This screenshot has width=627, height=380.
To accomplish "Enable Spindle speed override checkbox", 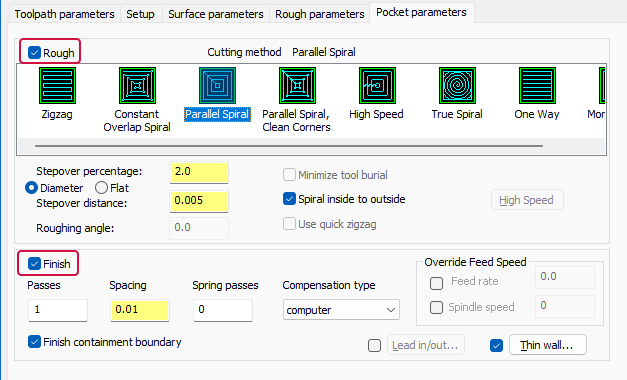I will [x=436, y=308].
